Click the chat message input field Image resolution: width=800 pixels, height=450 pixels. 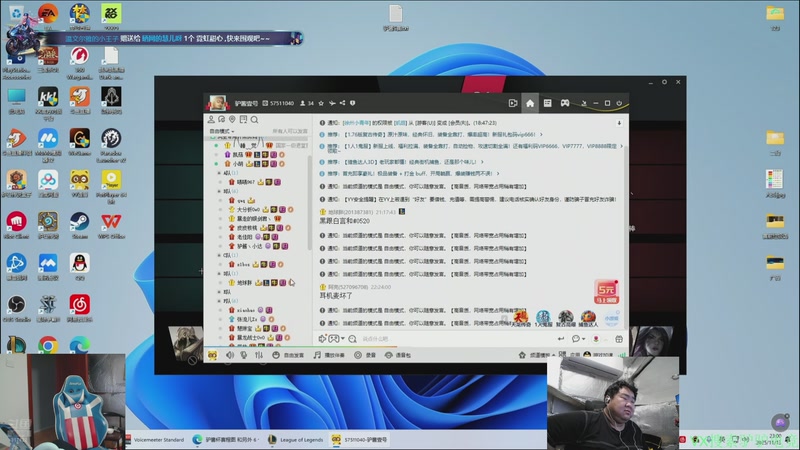454,339
